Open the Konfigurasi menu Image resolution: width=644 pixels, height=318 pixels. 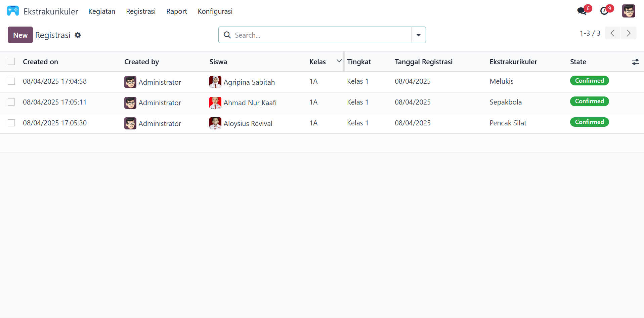(215, 11)
